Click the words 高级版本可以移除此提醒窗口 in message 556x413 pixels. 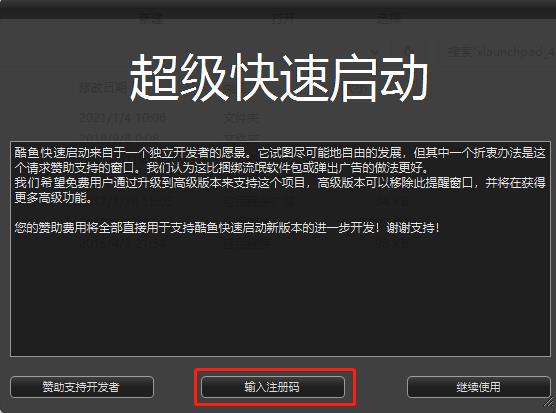click(x=395, y=183)
